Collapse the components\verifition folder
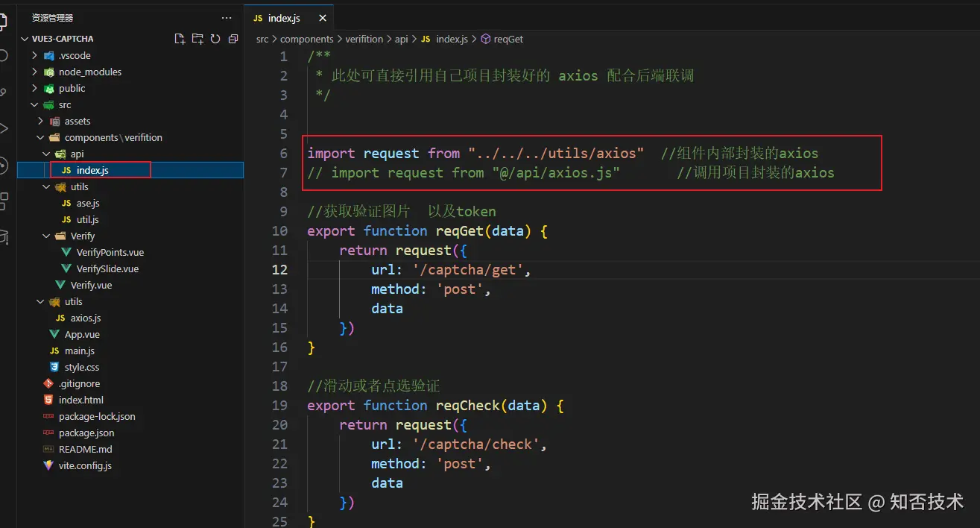 [x=40, y=137]
